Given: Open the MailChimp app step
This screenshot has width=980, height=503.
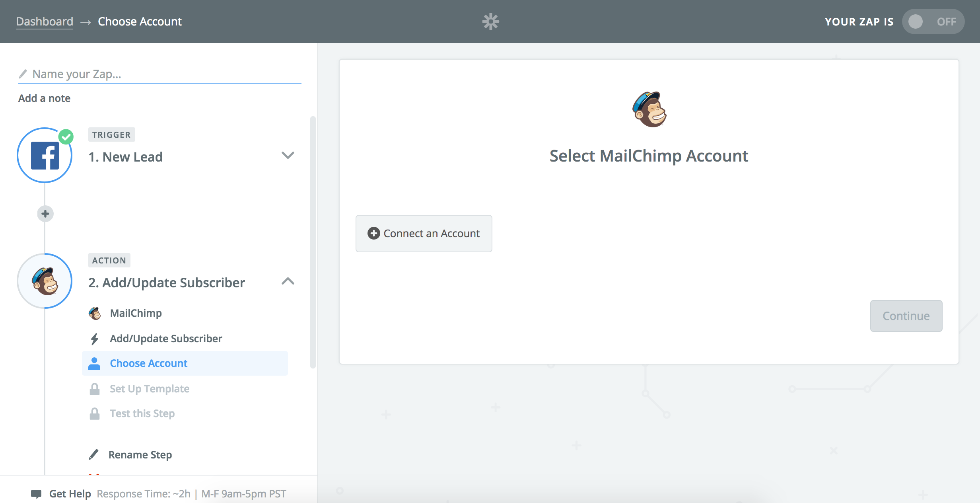Looking at the screenshot, I should click(136, 313).
